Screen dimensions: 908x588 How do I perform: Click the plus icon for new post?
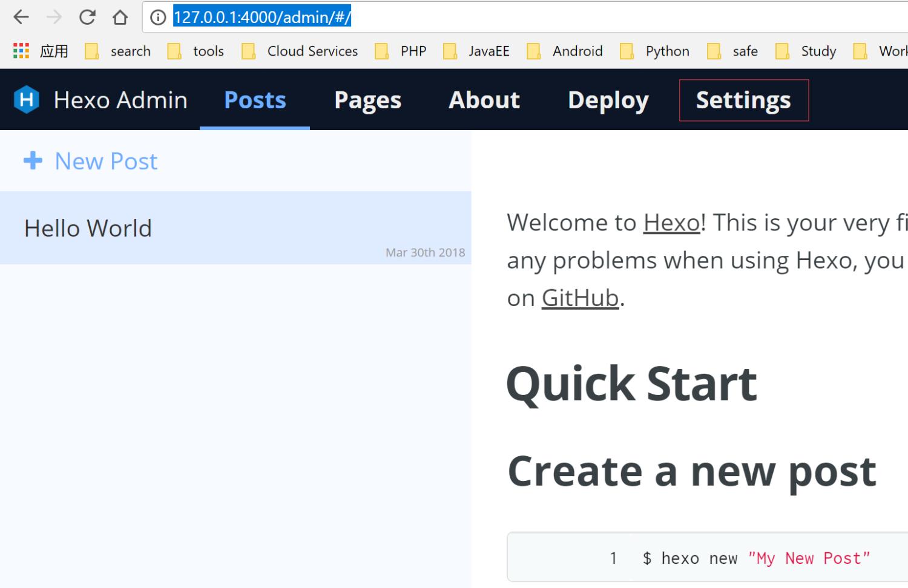click(33, 161)
